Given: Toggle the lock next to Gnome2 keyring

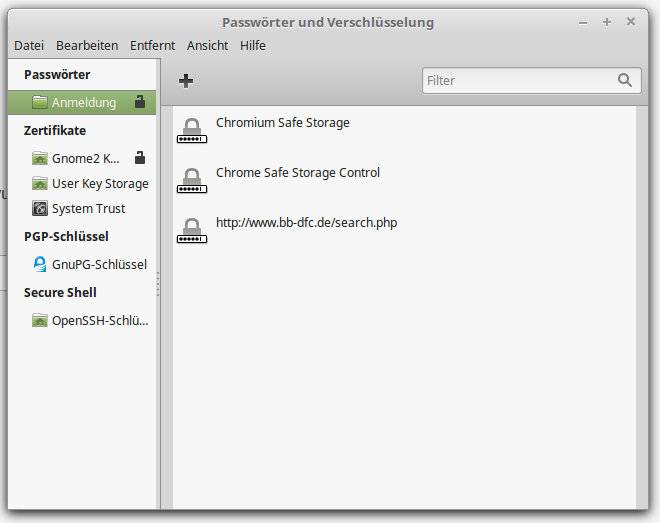Looking at the screenshot, I should (x=140, y=158).
